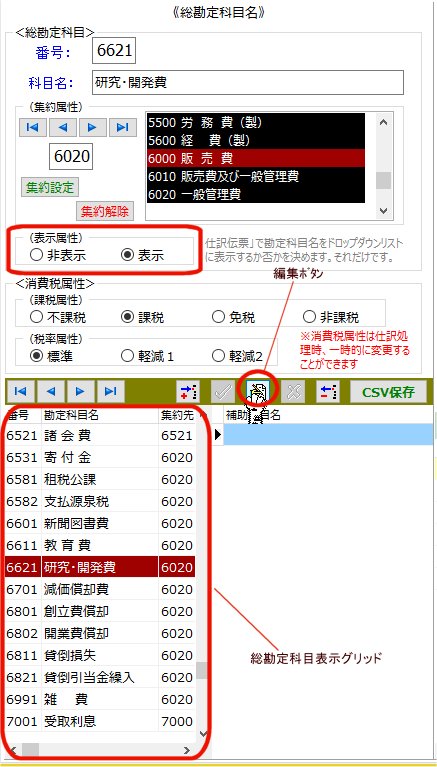This screenshot has height=767, width=437.
Task: Click the insert record icon with plus
Action: click(188, 391)
